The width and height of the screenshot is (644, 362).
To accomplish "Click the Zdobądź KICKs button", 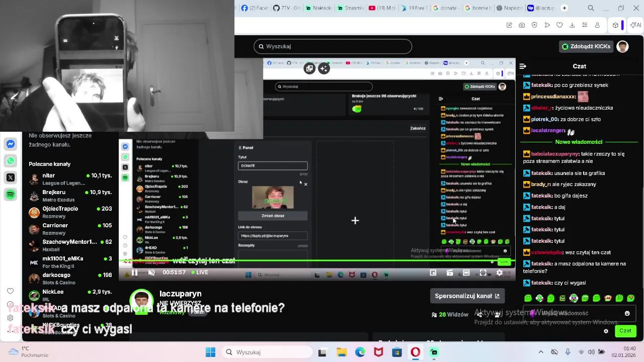I will tap(586, 46).
